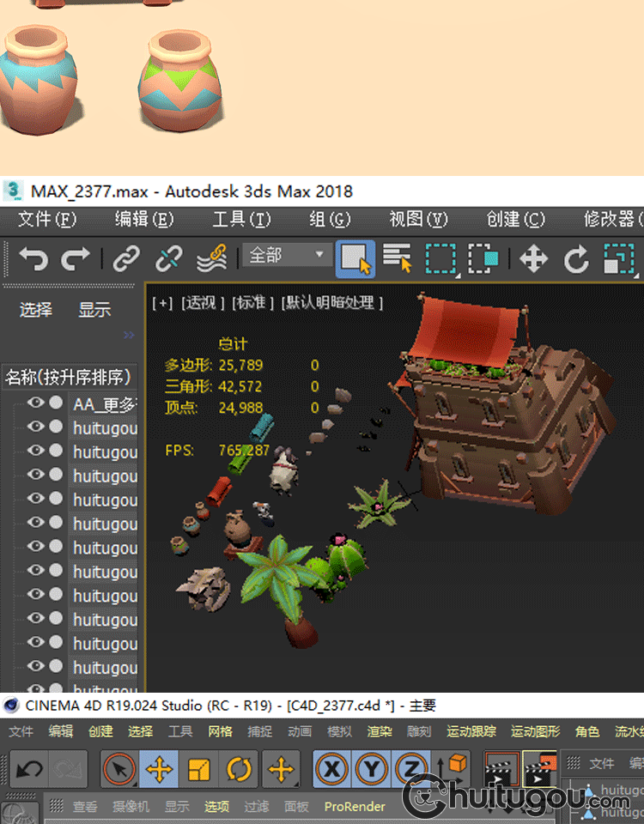Click the Redo arrow in 3ds Max toolbar
This screenshot has height=824, width=644.
click(x=76, y=257)
